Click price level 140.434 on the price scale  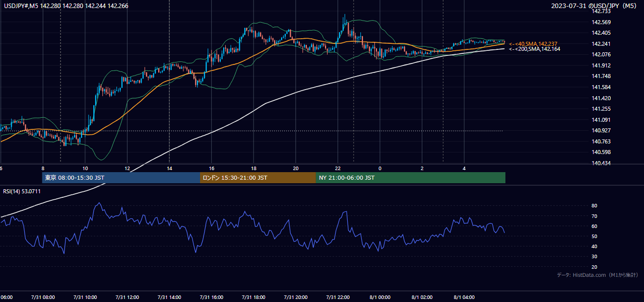[x=602, y=163]
